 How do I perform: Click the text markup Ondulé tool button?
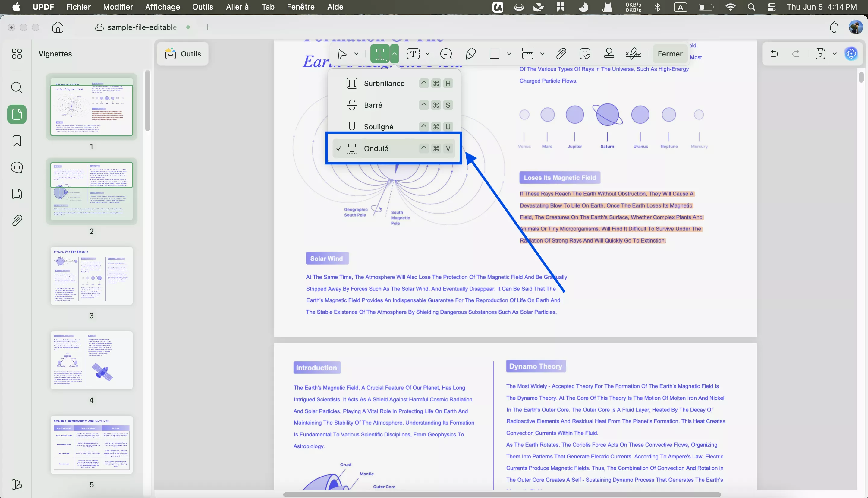coord(380,54)
